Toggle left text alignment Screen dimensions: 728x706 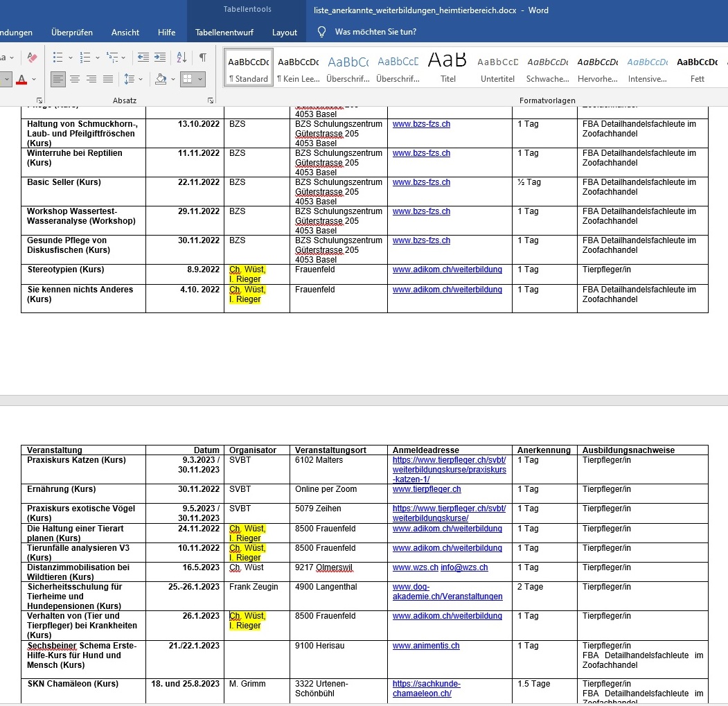58,79
